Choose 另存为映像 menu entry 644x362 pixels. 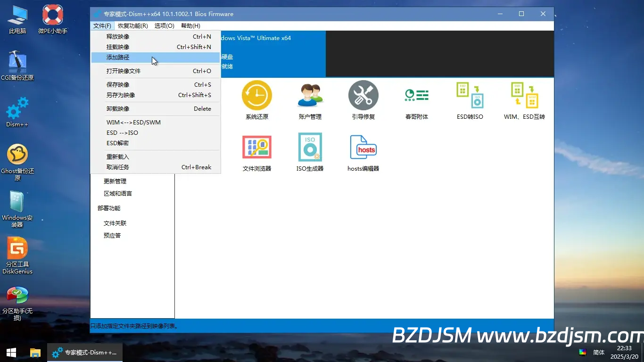tap(156, 95)
